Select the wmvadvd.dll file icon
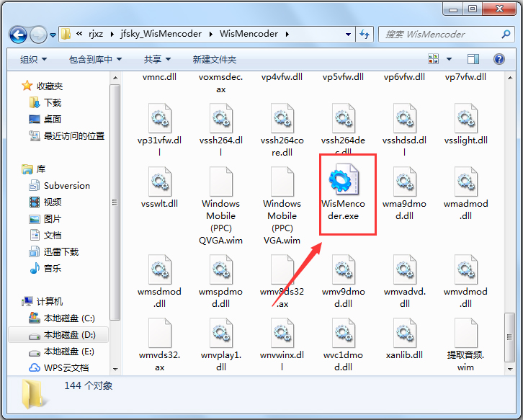This screenshot has width=523, height=420. click(x=405, y=269)
